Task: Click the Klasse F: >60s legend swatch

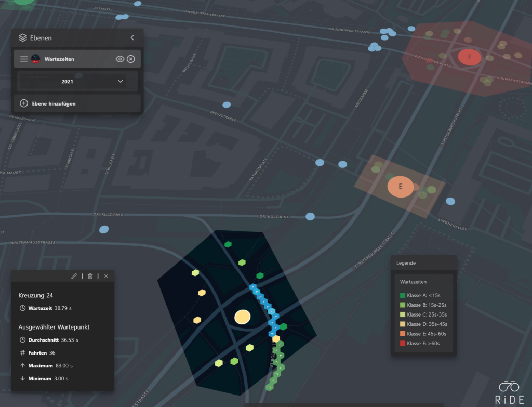Action: [403, 343]
